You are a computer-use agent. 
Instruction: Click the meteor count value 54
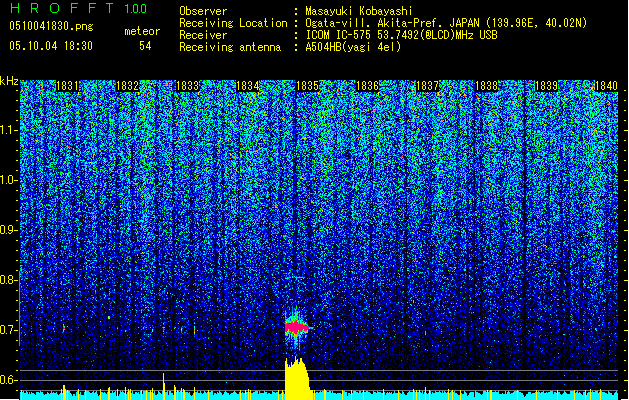tap(145, 46)
